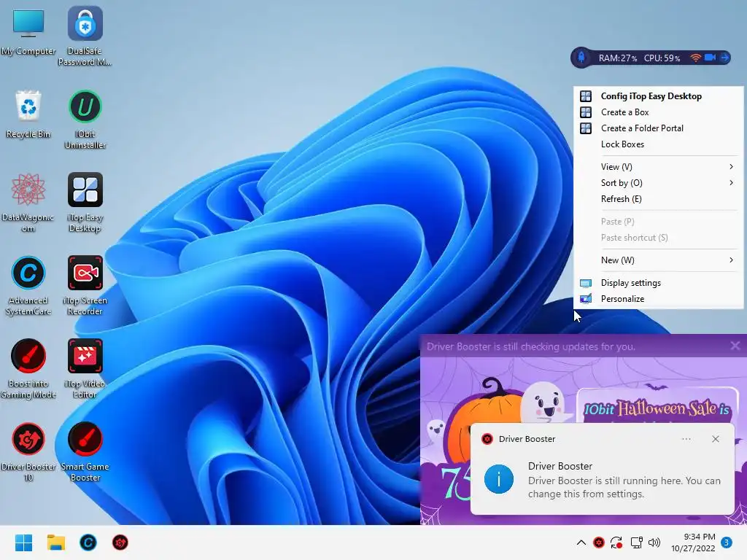Select the Boost into Gaming Mode icon
The height and width of the screenshot is (560, 747).
point(28,368)
